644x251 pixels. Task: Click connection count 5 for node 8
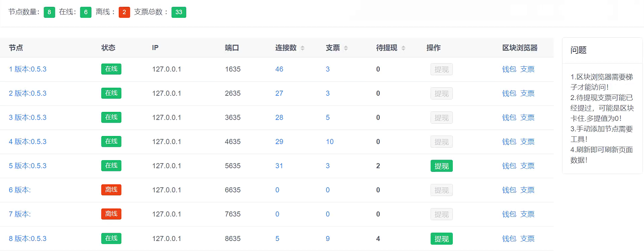coord(277,239)
